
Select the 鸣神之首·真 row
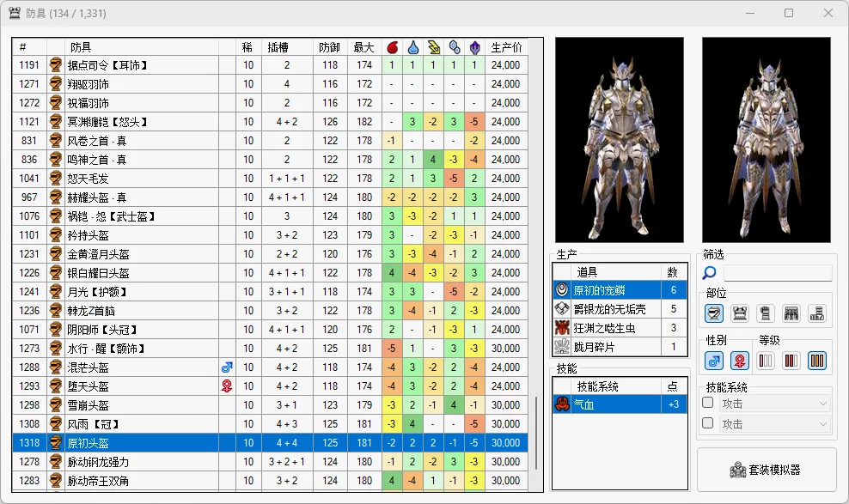270,160
